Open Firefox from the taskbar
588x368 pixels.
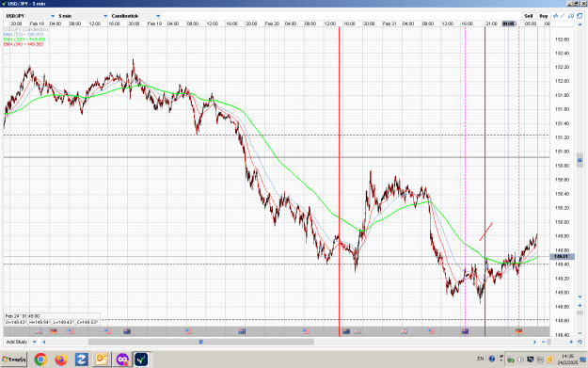tap(61, 360)
